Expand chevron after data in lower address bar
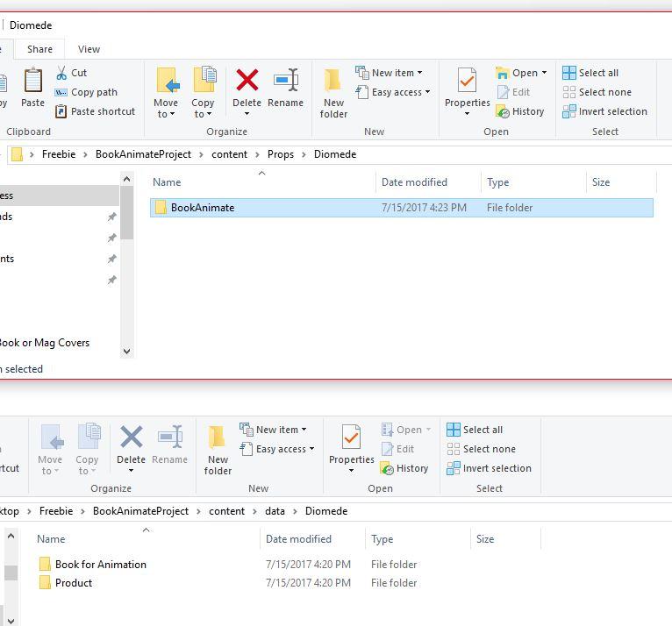The height and width of the screenshot is (626, 672). click(x=295, y=511)
